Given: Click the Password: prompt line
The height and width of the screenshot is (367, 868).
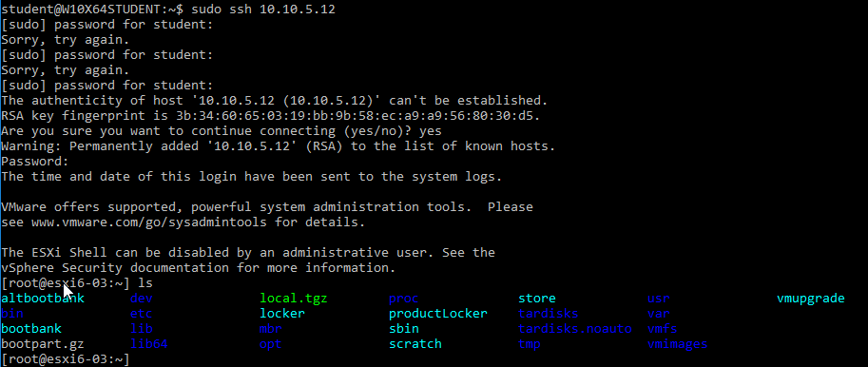Looking at the screenshot, I should [35, 162].
